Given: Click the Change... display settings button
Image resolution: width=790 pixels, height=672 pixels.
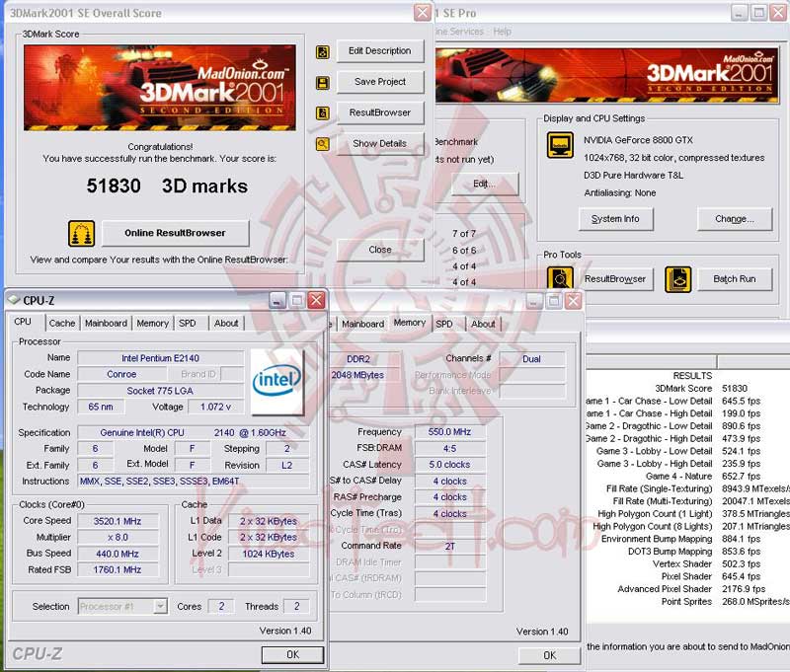Looking at the screenshot, I should tap(734, 219).
